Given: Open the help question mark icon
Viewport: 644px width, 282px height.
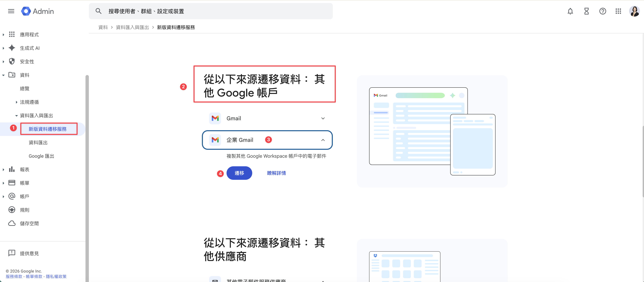Looking at the screenshot, I should (x=602, y=11).
